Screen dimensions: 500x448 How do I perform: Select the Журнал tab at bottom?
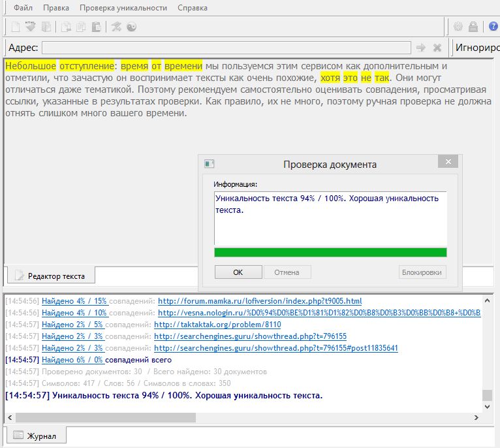coord(37,436)
